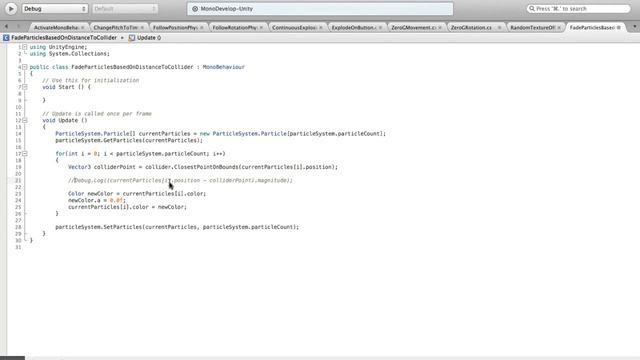
Task: Select the FadeParticlesBased tab
Action: coord(592,27)
